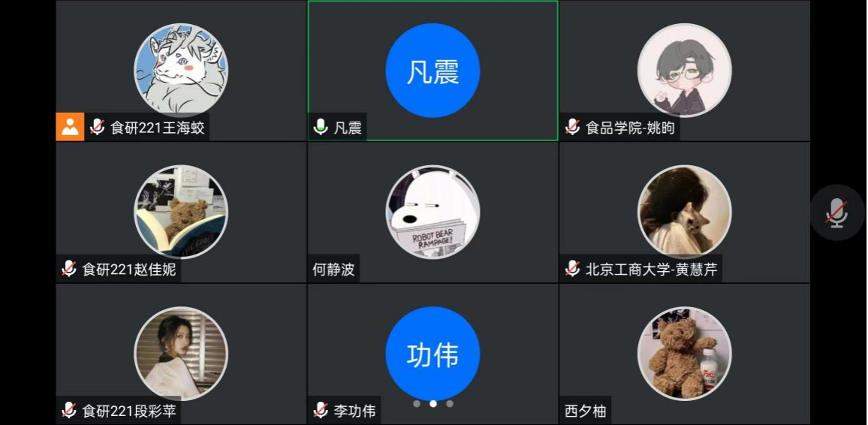Click the muted mic icon beside 食品学院-姚昀

point(572,127)
